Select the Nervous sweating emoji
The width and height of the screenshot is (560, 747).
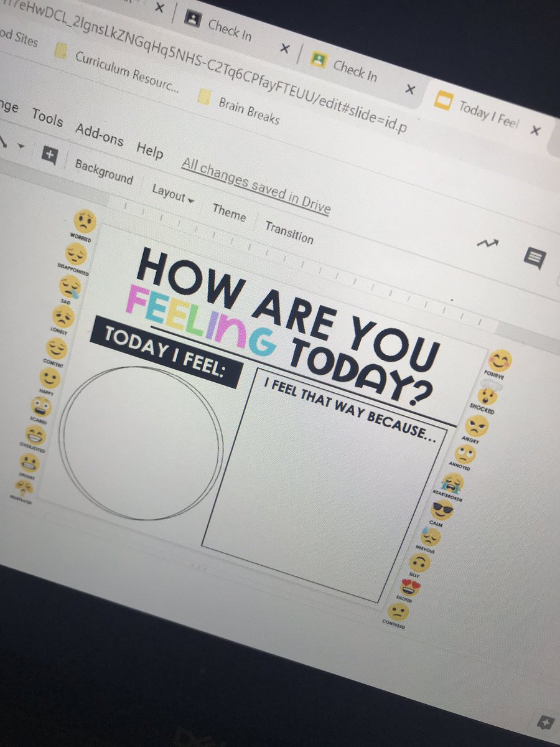point(431,537)
